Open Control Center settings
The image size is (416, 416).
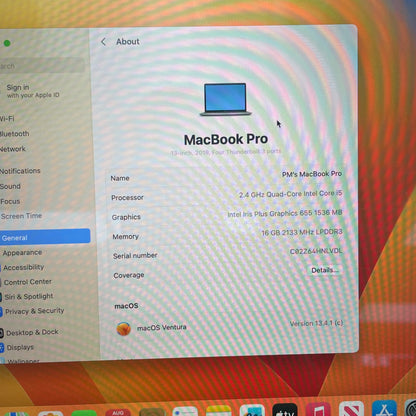(27, 282)
